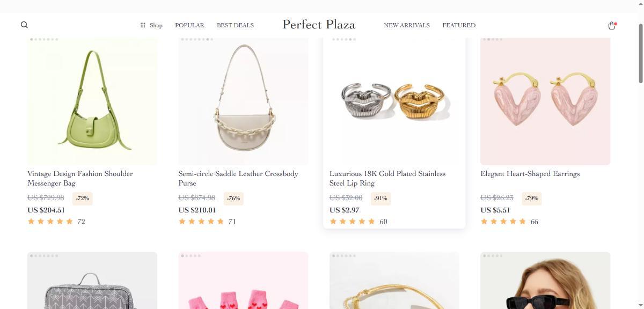Open the BEST DEALS menu item
This screenshot has width=644, height=309.
[x=235, y=25]
